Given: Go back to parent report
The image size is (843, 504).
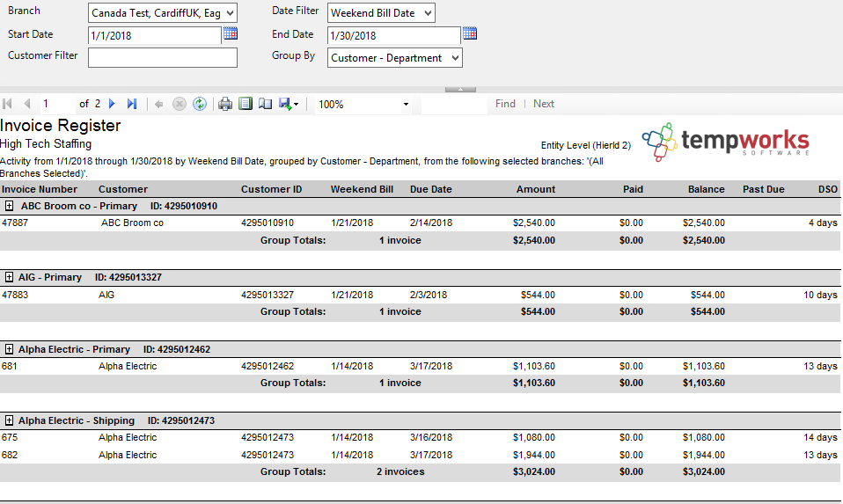Looking at the screenshot, I should point(158,105).
